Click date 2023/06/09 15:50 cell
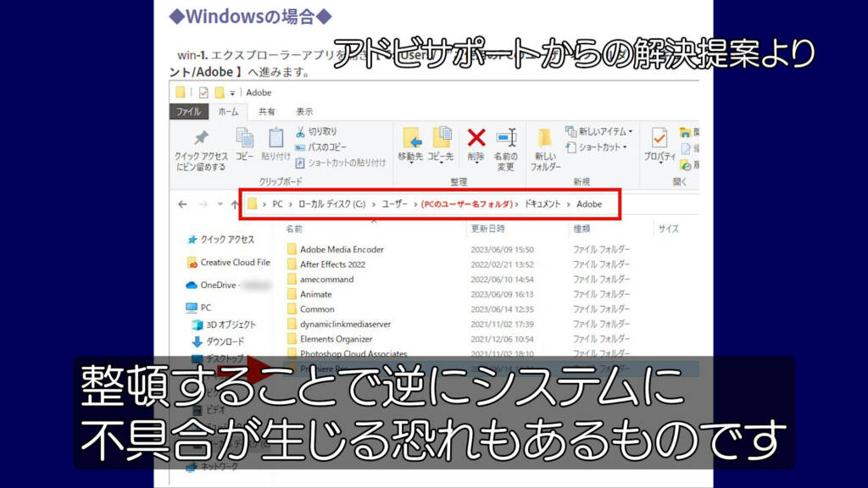Image resolution: width=868 pixels, height=488 pixels. pyautogui.click(x=502, y=250)
